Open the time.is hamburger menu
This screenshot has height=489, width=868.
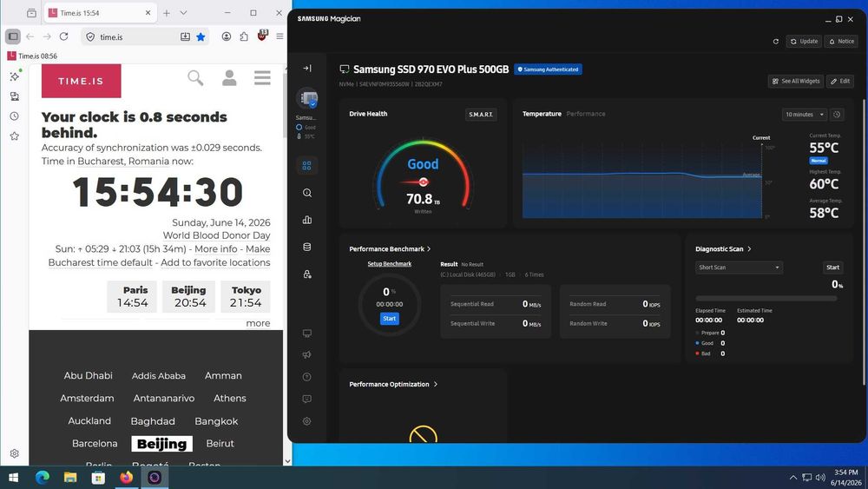262,78
